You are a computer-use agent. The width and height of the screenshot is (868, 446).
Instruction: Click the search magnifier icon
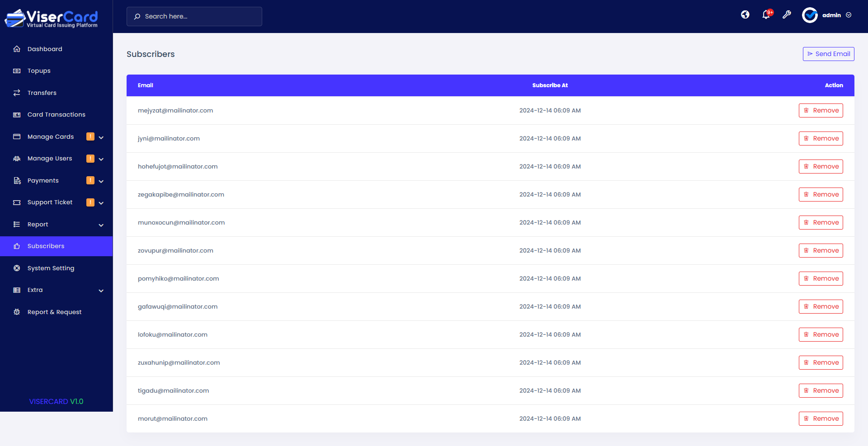tap(137, 17)
